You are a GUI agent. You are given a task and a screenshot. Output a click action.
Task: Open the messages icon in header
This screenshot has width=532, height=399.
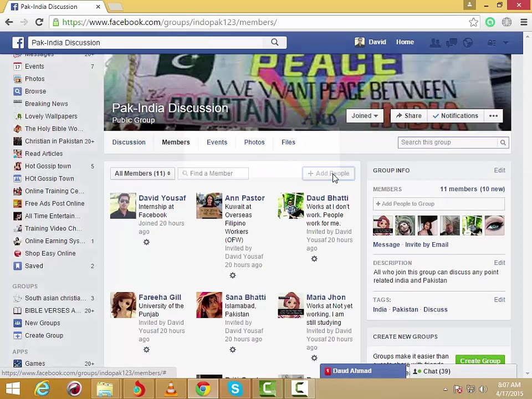click(452, 43)
